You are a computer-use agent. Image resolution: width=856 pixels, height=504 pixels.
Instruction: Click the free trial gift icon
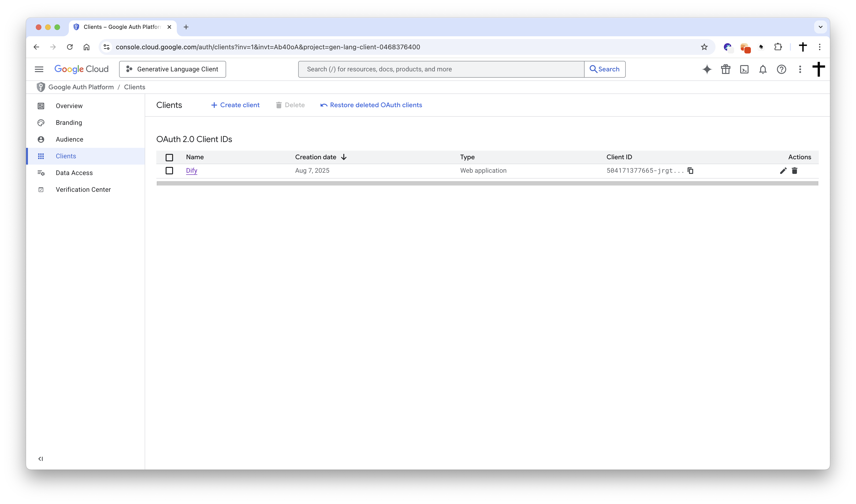(x=726, y=69)
